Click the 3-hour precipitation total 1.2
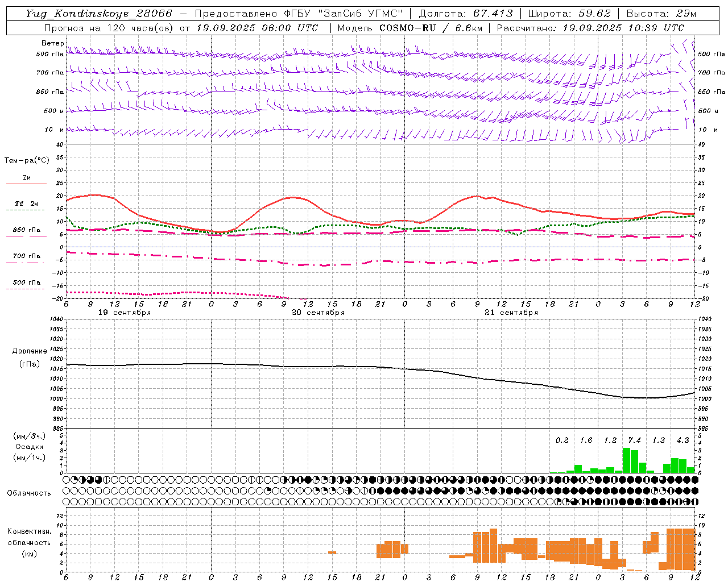Screen dimensions: 728x582 (610, 440)
